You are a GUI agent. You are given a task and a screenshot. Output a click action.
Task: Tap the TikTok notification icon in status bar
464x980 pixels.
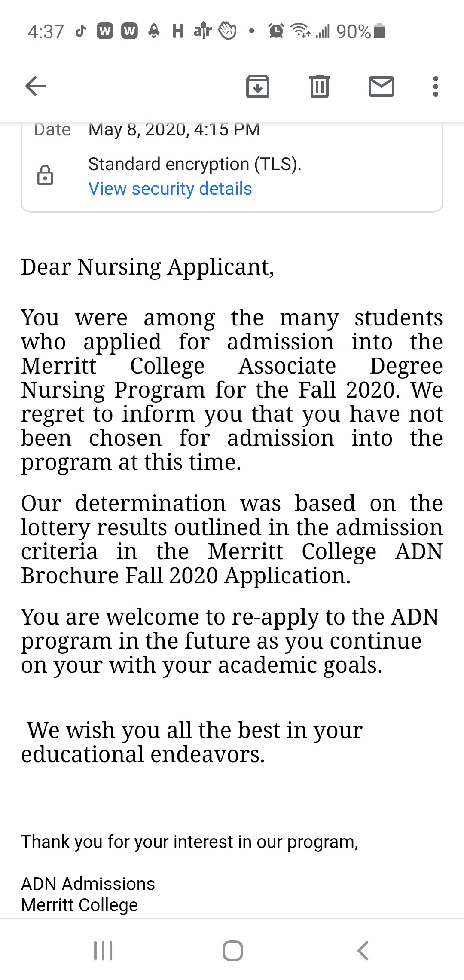81,31
